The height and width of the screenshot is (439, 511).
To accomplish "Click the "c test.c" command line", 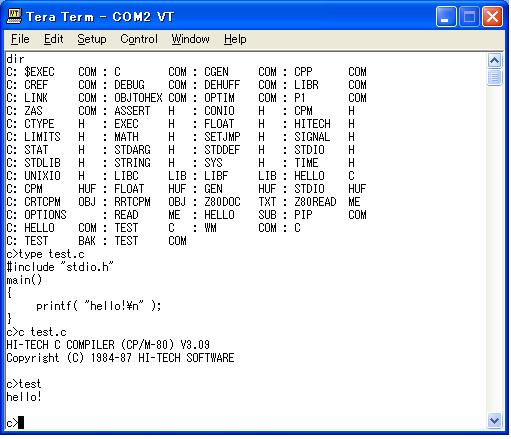I will (36, 332).
